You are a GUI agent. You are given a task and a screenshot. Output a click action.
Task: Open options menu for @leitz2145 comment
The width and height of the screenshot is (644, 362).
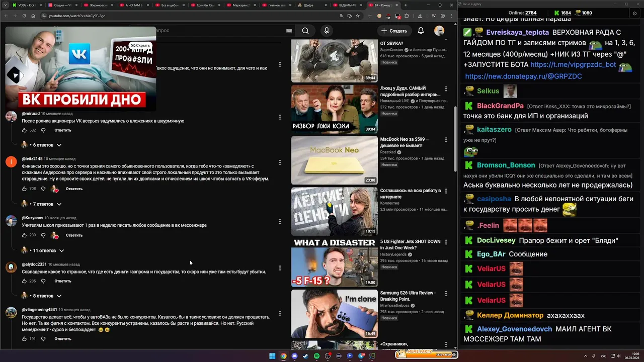point(280,162)
